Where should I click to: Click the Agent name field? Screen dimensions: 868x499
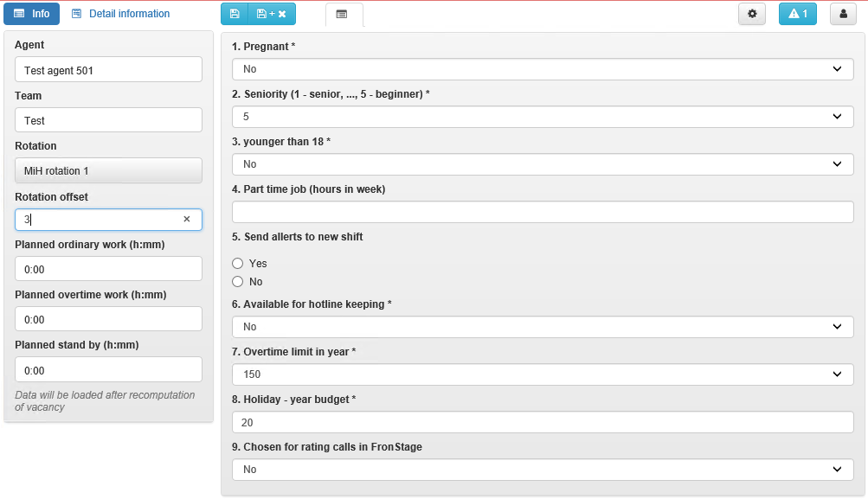click(x=108, y=70)
